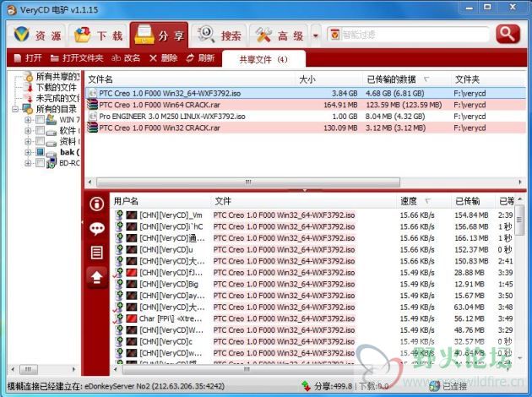This screenshot has height=397, width=532.
Task: Check the BD-RC drive checkbox
Action: pyautogui.click(x=40, y=163)
